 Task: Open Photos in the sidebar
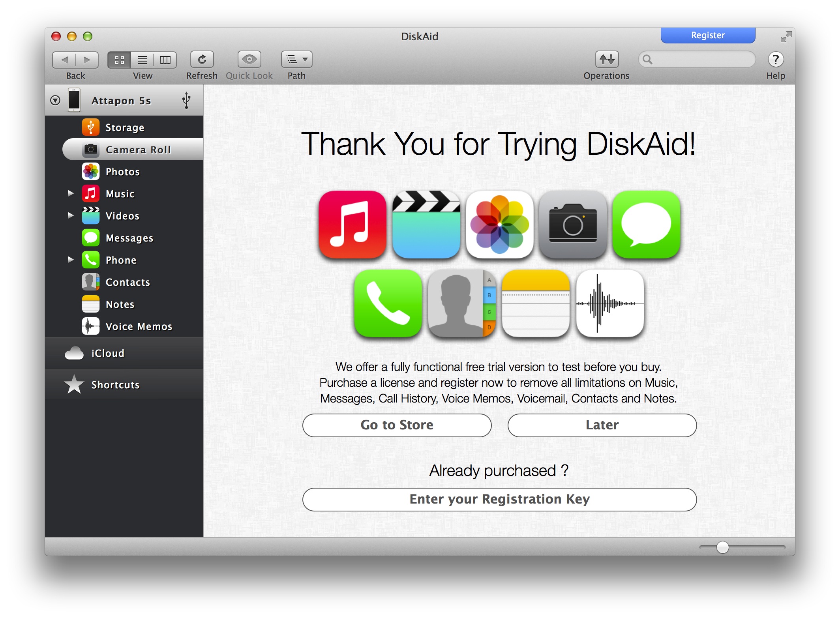[x=124, y=171]
